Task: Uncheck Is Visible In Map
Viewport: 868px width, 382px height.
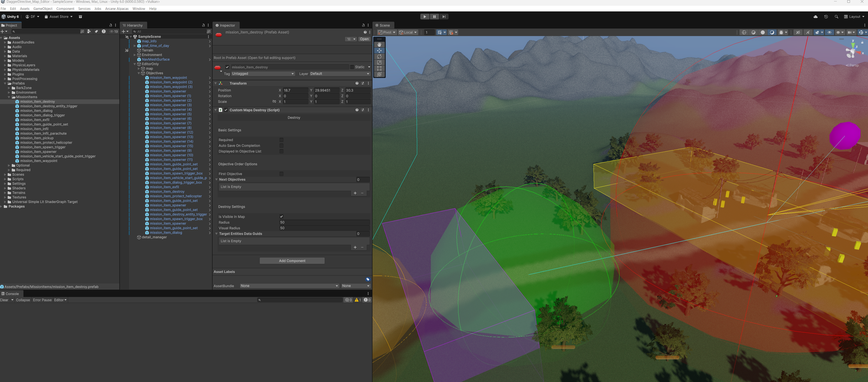Action: tap(282, 217)
